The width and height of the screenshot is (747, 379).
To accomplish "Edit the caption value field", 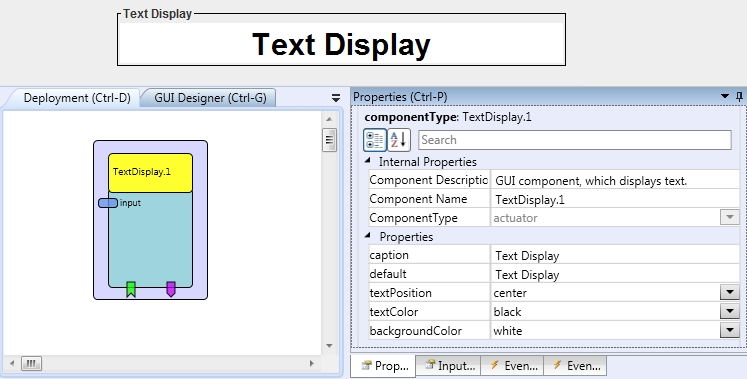I will point(615,255).
